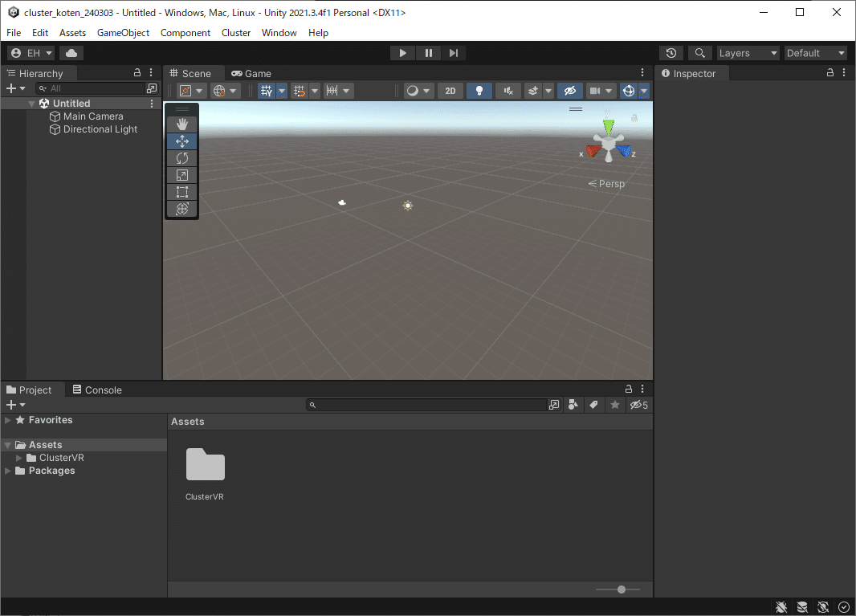Open the Window menu

(x=279, y=33)
